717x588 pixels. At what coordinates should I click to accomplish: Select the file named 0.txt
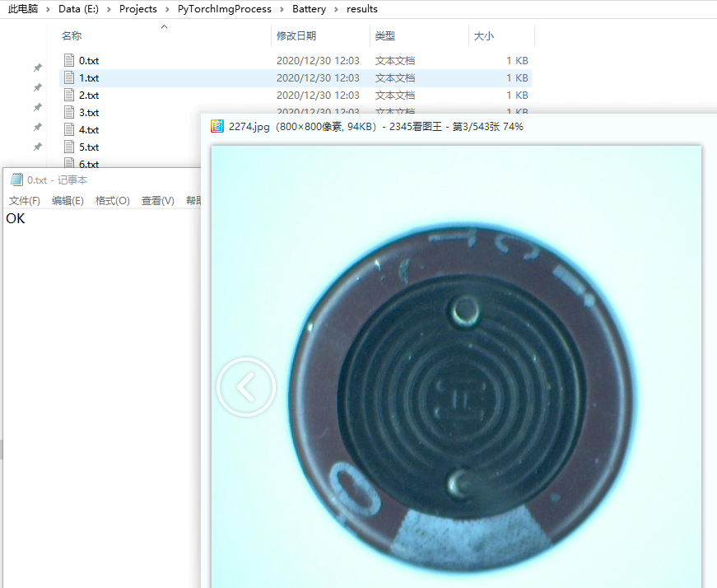tap(89, 60)
